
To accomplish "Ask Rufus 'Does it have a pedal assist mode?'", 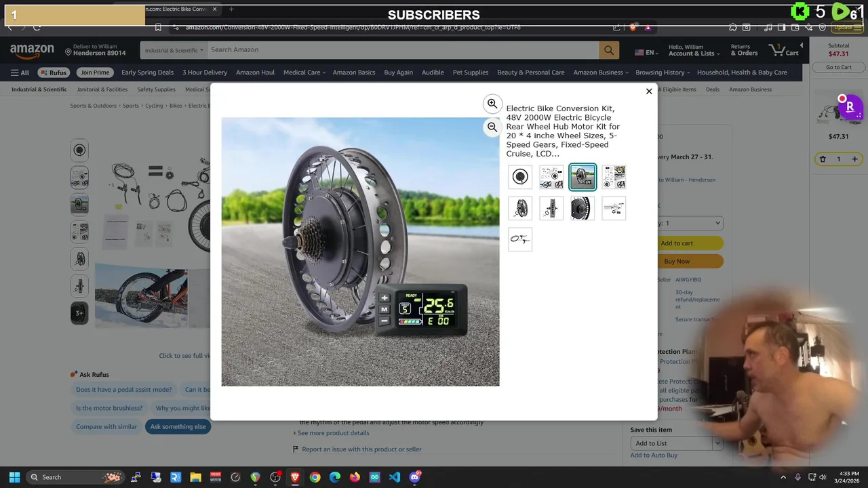I will tap(124, 390).
